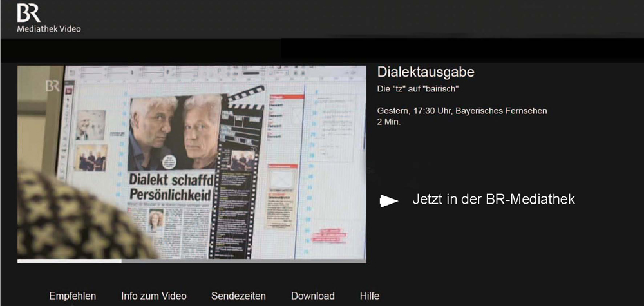The image size is (644, 306).
Task: Open the Info zum Video tab
Action: click(x=154, y=296)
